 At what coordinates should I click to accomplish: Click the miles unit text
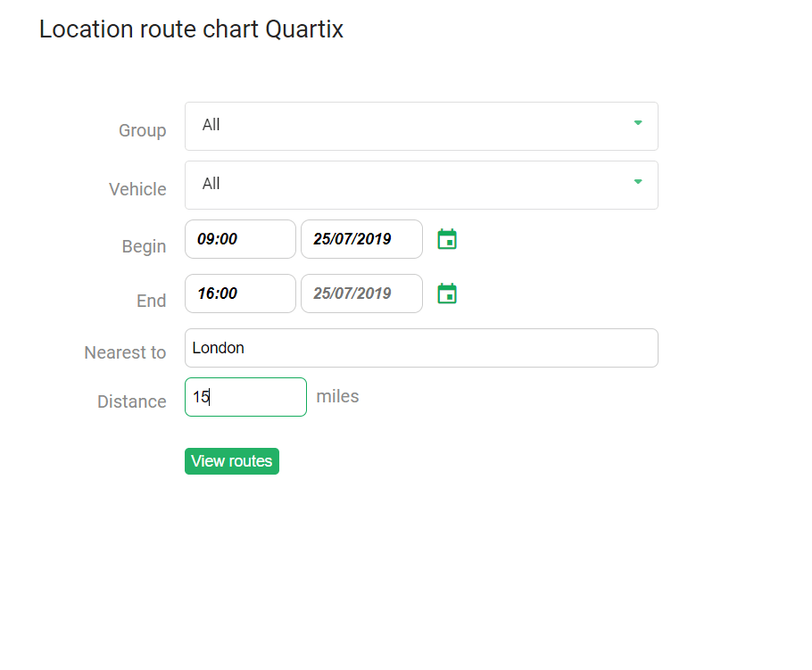point(337,397)
